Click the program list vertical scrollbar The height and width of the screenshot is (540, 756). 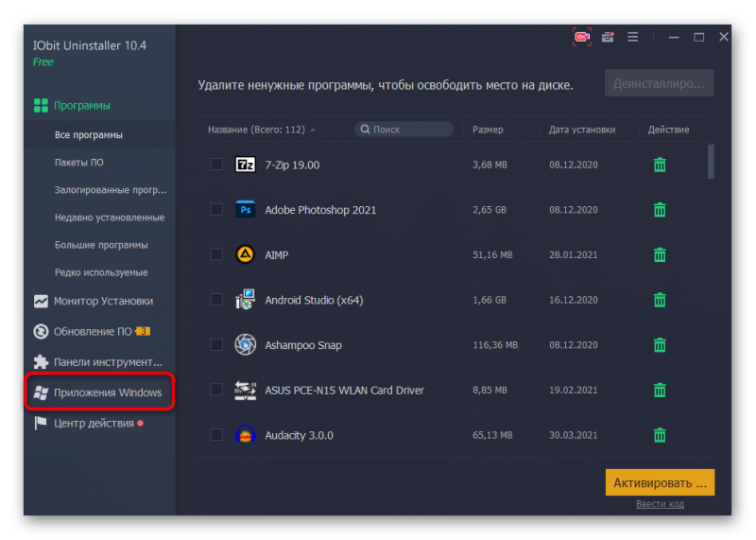[x=711, y=161]
